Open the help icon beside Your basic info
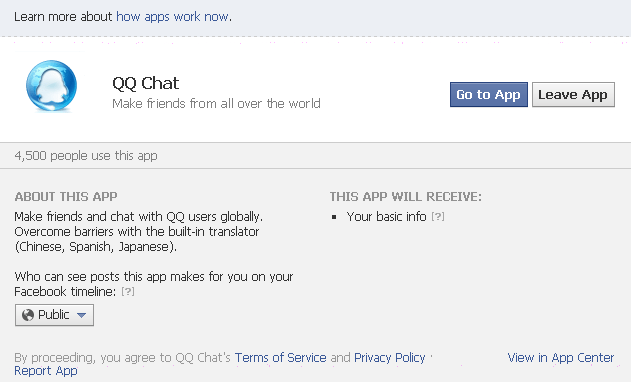The width and height of the screenshot is (631, 382). (x=438, y=217)
